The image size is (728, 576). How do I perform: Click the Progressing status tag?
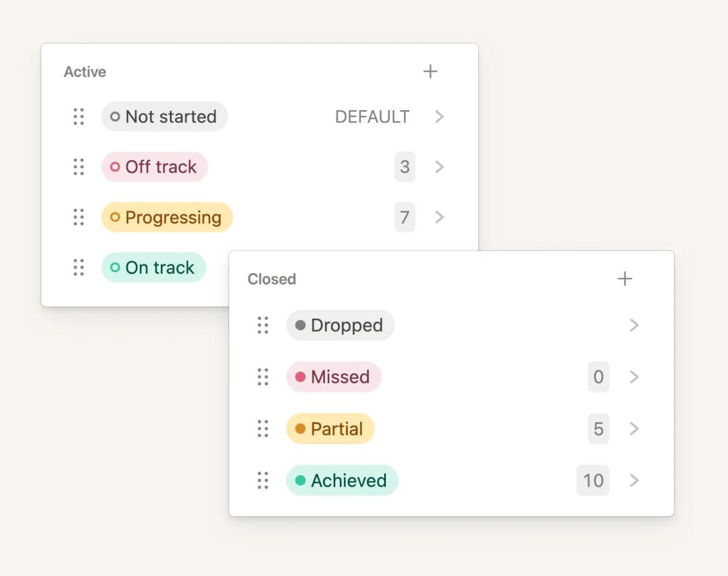point(167,217)
